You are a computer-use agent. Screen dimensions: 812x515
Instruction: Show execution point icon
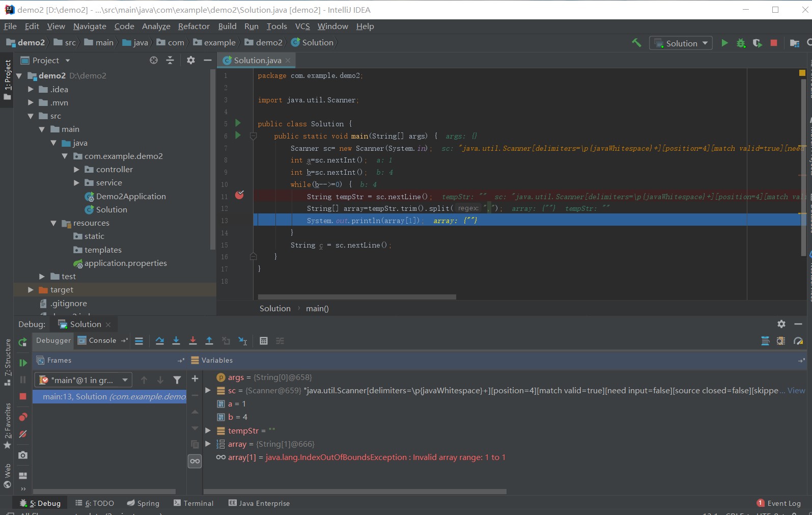pyautogui.click(x=139, y=341)
